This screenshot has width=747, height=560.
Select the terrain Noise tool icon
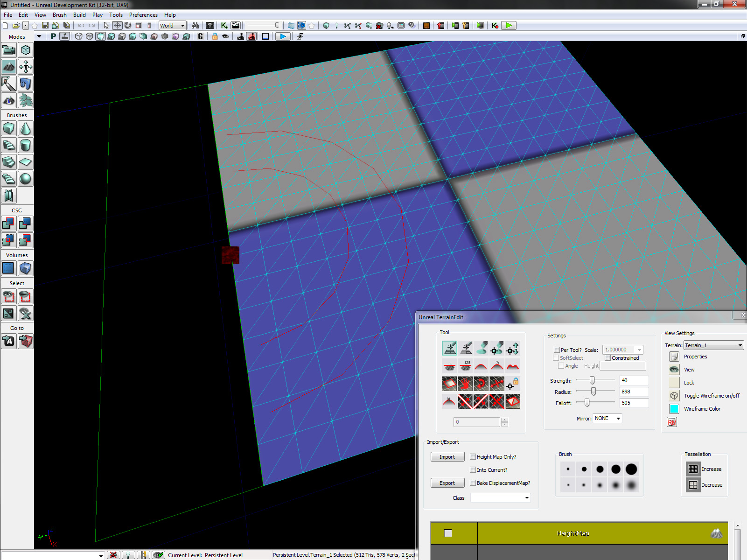513,366
